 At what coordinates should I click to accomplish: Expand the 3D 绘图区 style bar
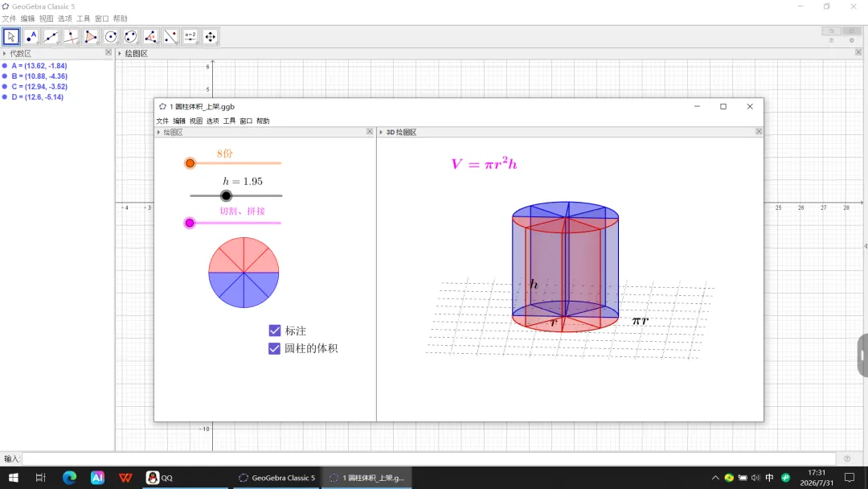coord(381,132)
